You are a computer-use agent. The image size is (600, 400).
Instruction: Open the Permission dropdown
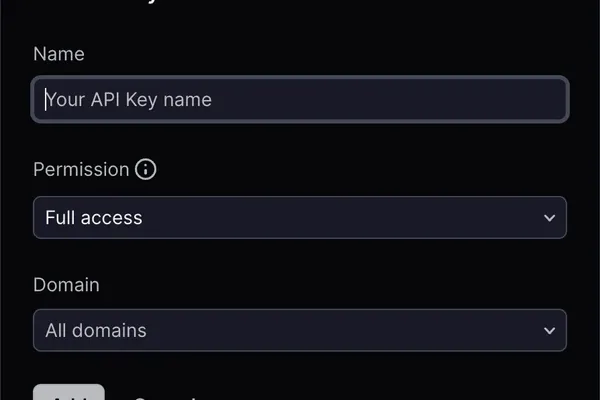[x=300, y=218]
